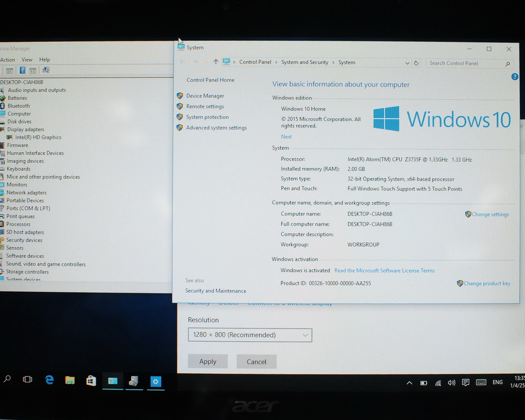This screenshot has height=420, width=525.
Task: Open File Explorer from taskbar
Action: [x=70, y=380]
